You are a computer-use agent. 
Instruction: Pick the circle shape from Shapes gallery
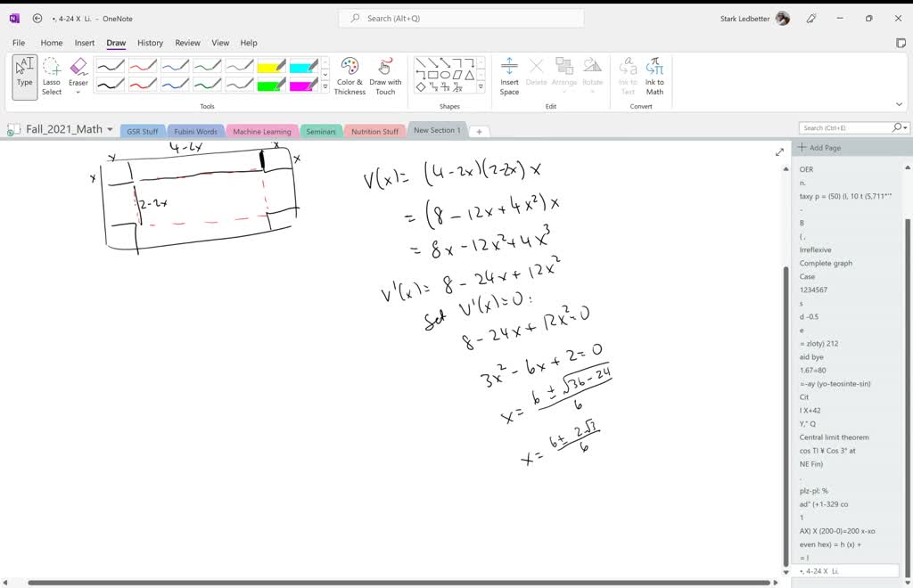(444, 75)
